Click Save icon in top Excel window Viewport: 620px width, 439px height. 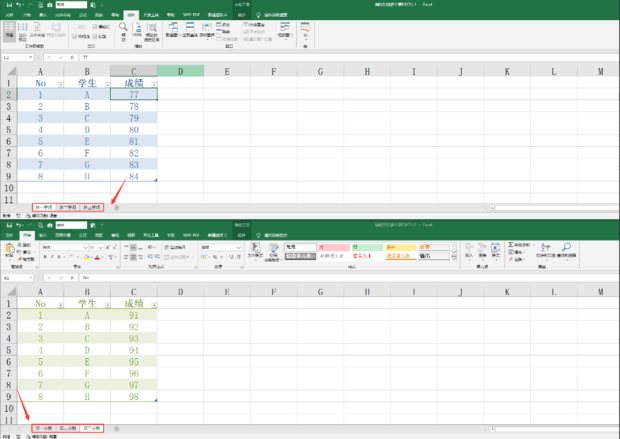click(x=9, y=5)
